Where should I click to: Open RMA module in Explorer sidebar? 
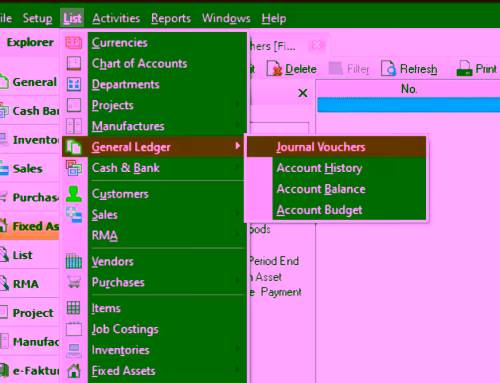pos(29,284)
